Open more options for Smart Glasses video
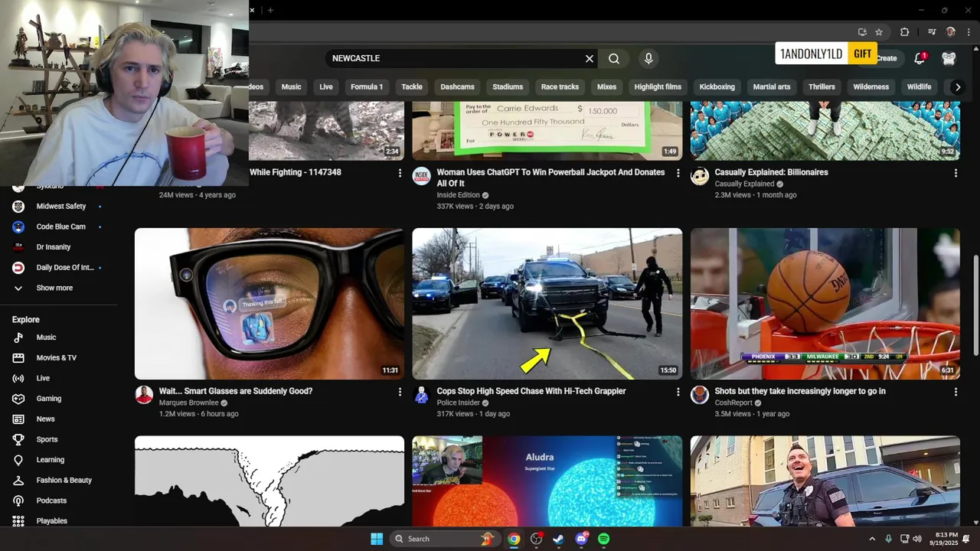The width and height of the screenshot is (980, 551). 400,392
